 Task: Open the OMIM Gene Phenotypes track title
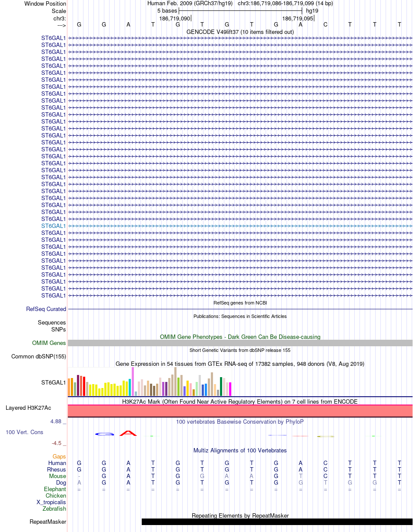pyautogui.click(x=240, y=337)
